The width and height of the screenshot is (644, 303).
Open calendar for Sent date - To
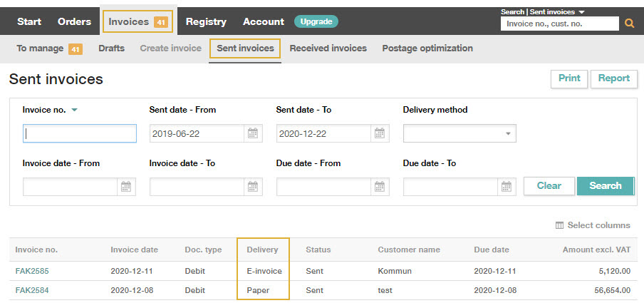click(380, 133)
